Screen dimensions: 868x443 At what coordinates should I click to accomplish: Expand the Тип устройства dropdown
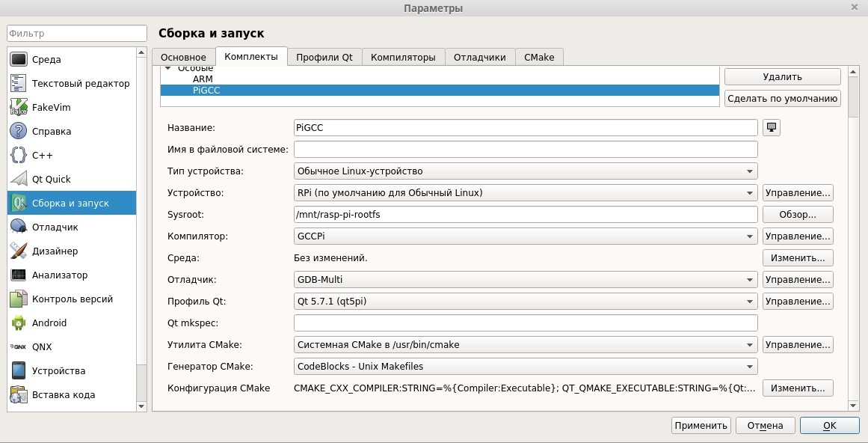tap(526, 171)
